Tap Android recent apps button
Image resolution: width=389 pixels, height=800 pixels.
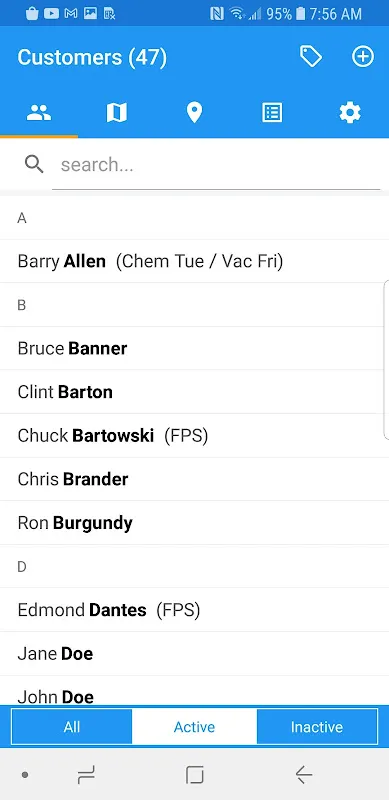[x=86, y=776]
